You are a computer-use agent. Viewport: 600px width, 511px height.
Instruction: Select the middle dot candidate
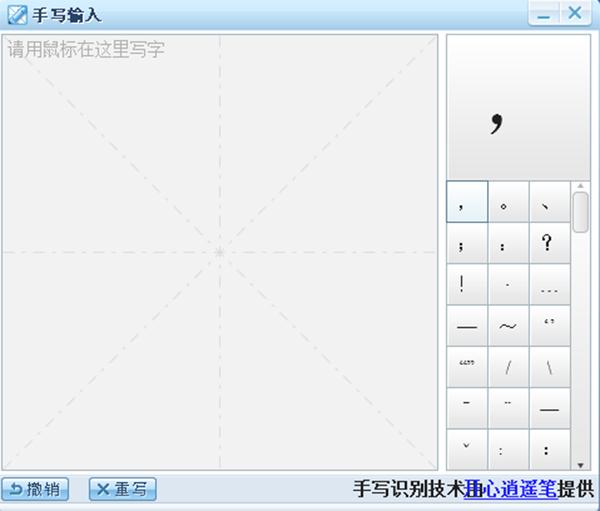click(x=509, y=284)
